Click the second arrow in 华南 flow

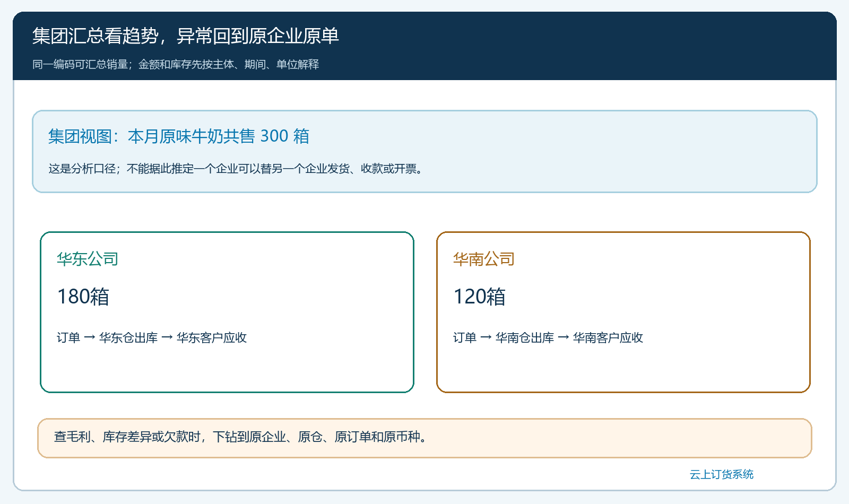[564, 337]
